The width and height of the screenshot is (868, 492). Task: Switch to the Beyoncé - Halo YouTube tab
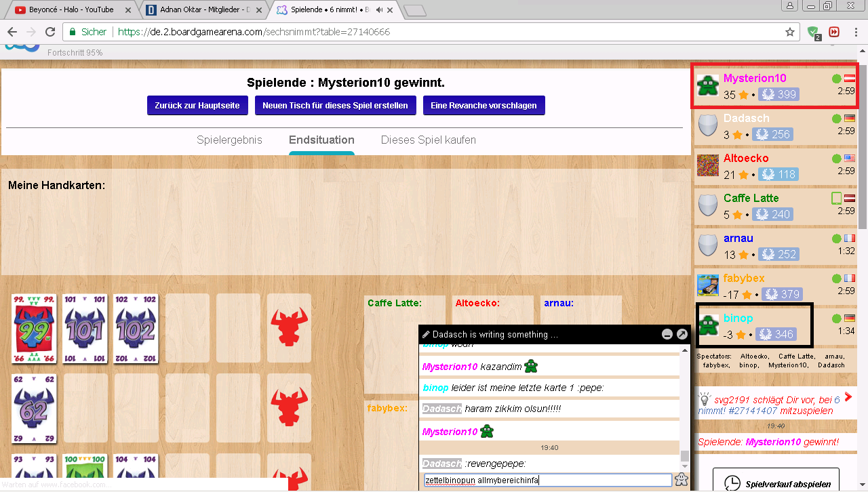(73, 9)
